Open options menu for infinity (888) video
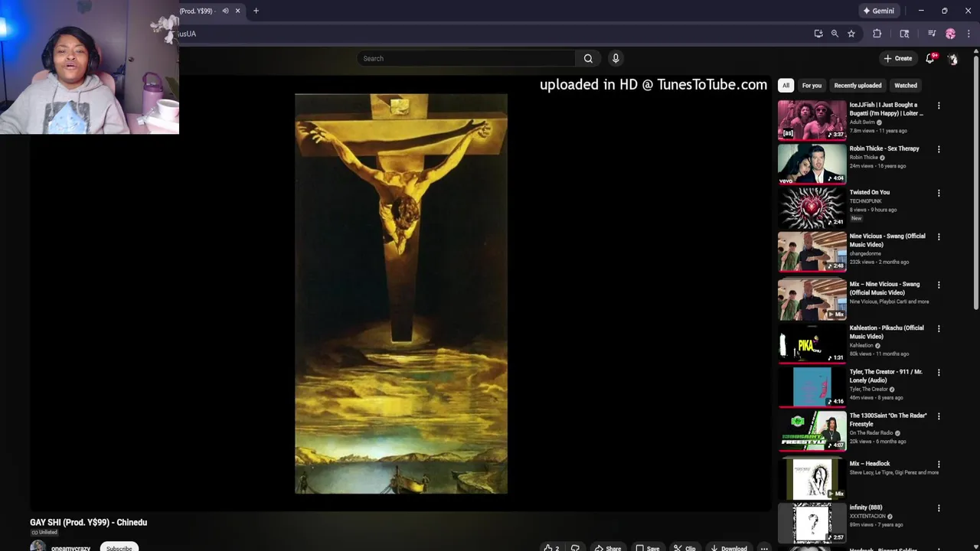 pyautogui.click(x=939, y=507)
